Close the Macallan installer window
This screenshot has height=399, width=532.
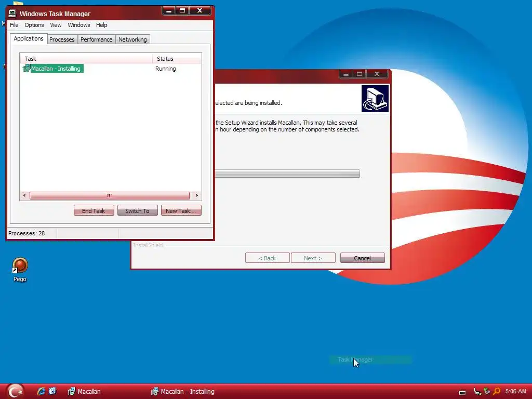click(x=377, y=74)
